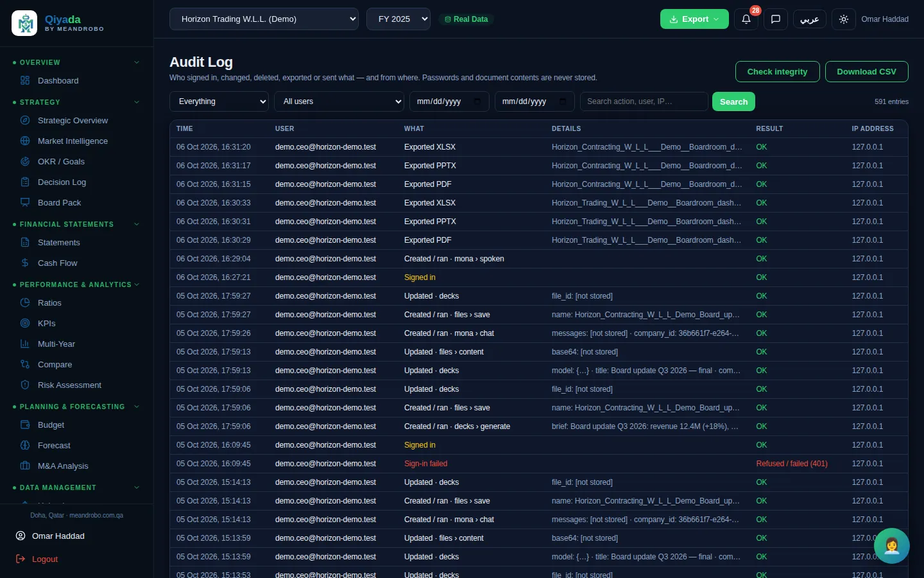The image size is (924, 578).
Task: Open the Everything action filter dropdown
Action: click(x=219, y=101)
